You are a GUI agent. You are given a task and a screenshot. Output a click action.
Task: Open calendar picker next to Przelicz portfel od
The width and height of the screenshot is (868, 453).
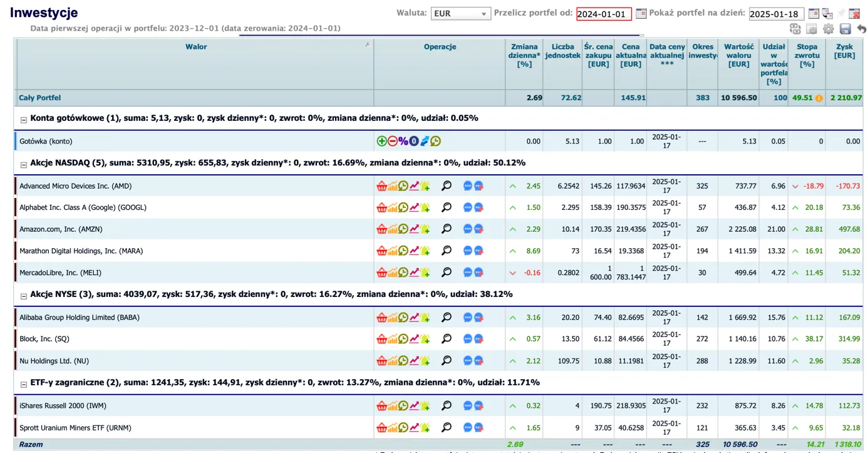coord(641,13)
